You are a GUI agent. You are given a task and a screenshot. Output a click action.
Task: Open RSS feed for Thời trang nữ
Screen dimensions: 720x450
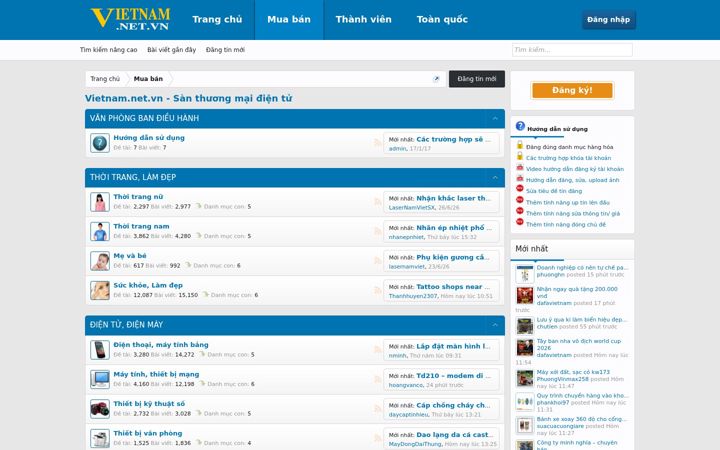pos(377,202)
